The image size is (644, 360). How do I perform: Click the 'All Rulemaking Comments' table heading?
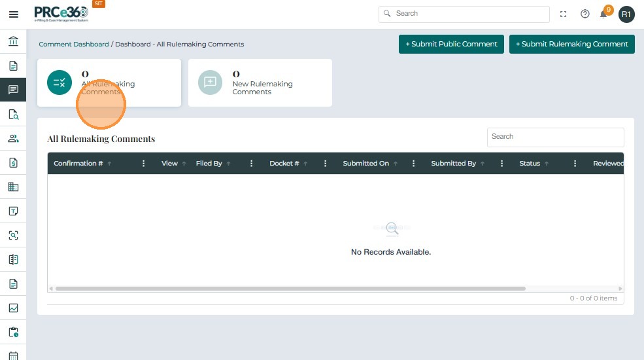click(101, 139)
